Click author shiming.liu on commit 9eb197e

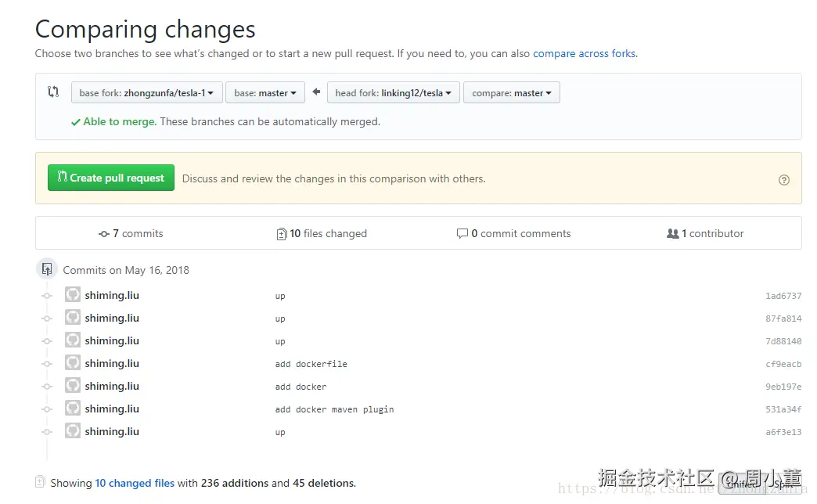(x=112, y=386)
